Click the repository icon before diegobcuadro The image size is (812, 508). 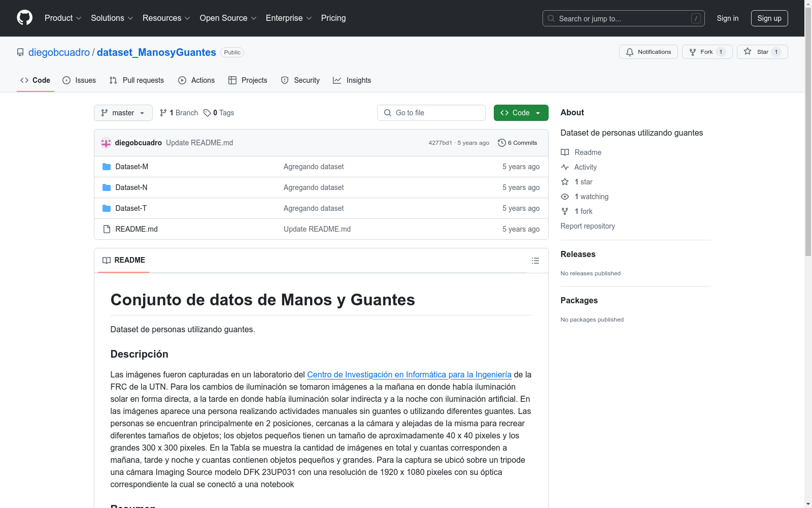[x=20, y=52]
